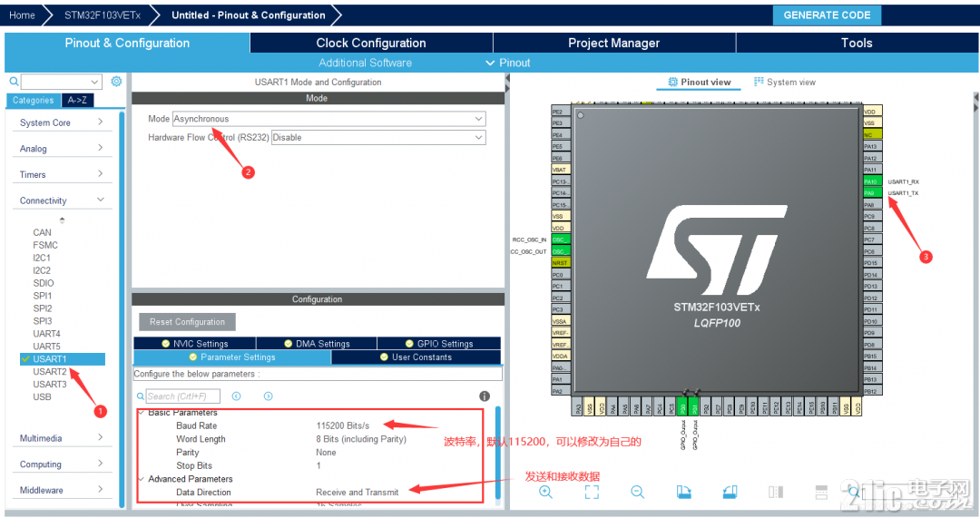Go to Home breadcrumb
The width and height of the screenshot is (980, 518).
click(x=22, y=15)
